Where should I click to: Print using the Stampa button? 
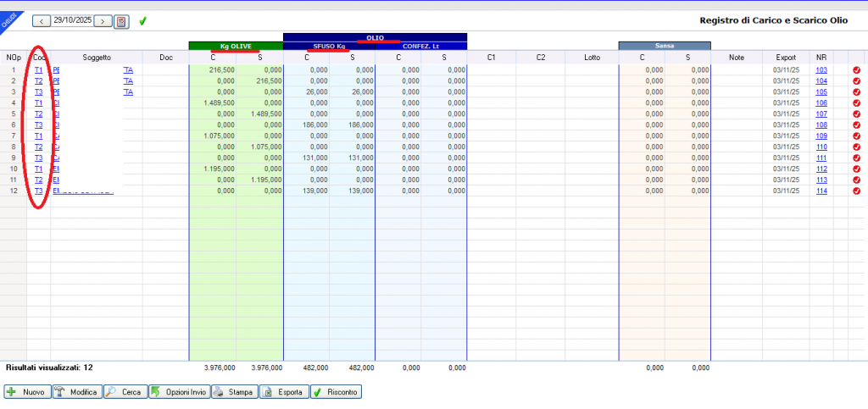[x=236, y=392]
